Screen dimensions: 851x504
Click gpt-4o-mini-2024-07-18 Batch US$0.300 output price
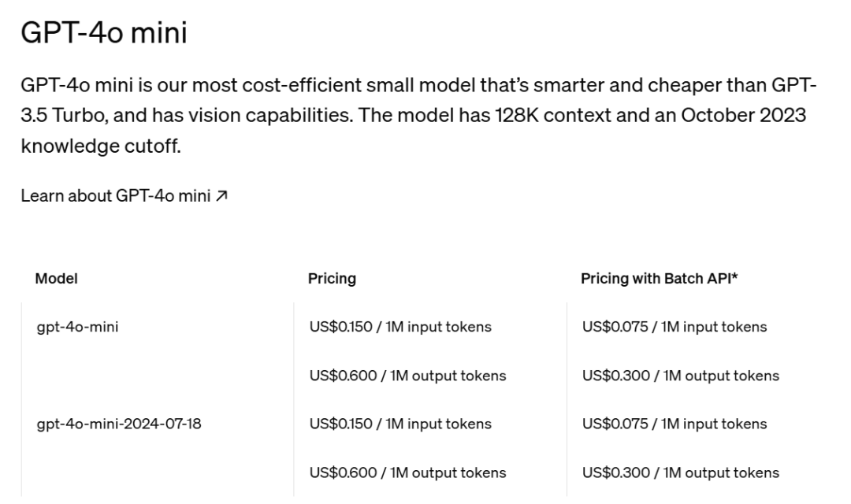click(x=680, y=472)
